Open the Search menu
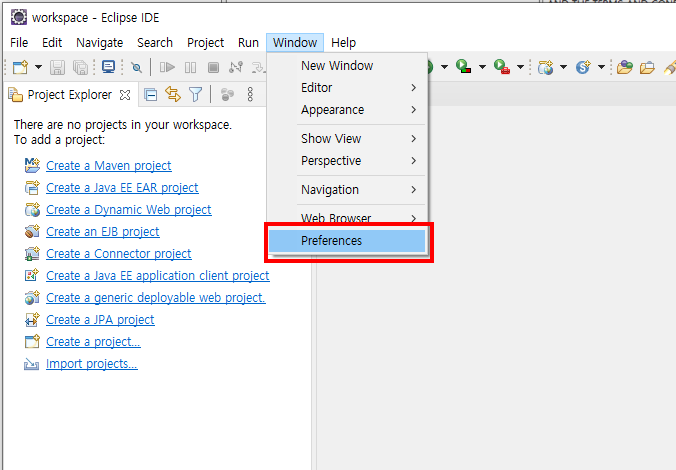This screenshot has width=676, height=470. 155,43
